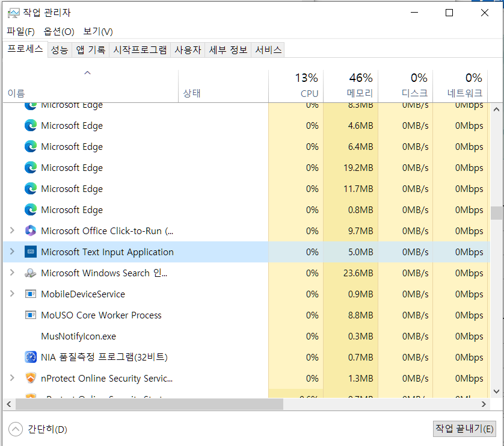504x446 pixels.
Task: Click the horizontal scrollbar left arrow
Action: coord(9,404)
